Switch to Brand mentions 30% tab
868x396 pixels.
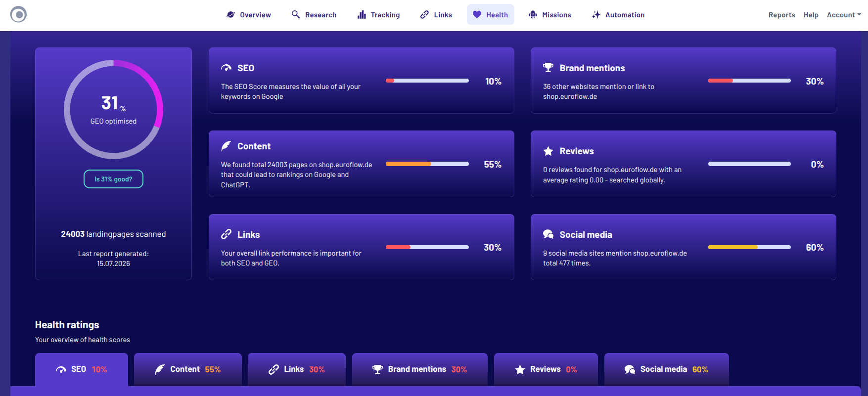coord(420,369)
